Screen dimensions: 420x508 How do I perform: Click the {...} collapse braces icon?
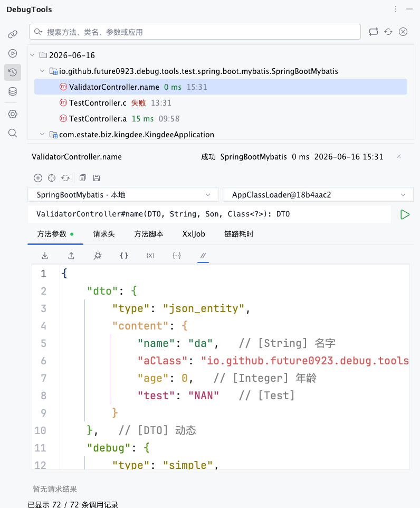click(x=176, y=256)
